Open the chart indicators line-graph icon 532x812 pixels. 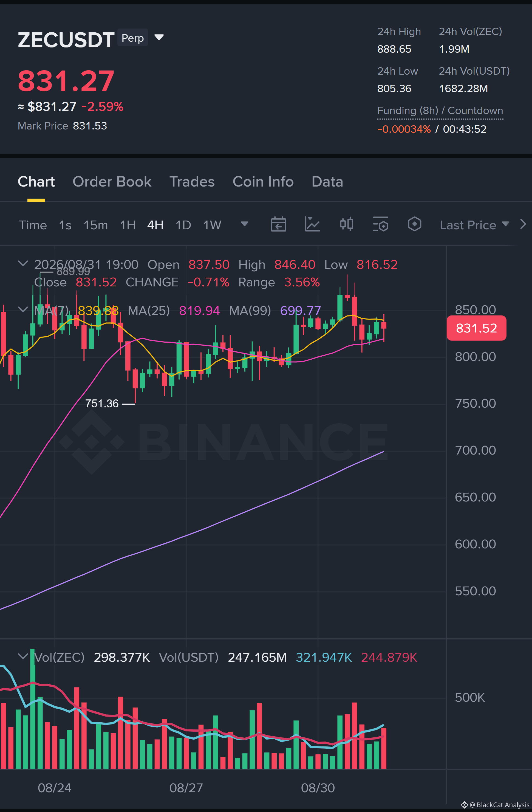312,224
